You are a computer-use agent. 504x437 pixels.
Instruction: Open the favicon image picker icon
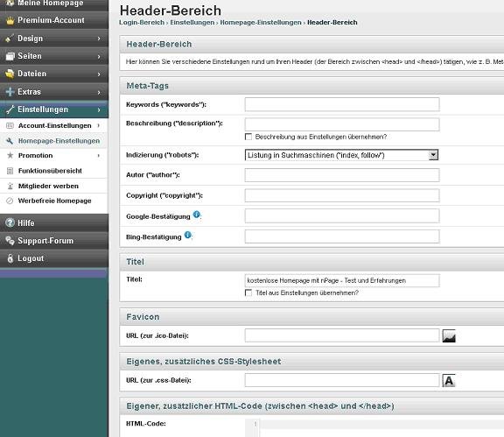[x=449, y=335]
